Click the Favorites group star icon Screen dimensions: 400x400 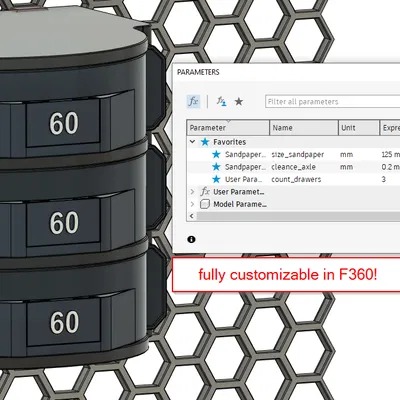pyautogui.click(x=205, y=142)
